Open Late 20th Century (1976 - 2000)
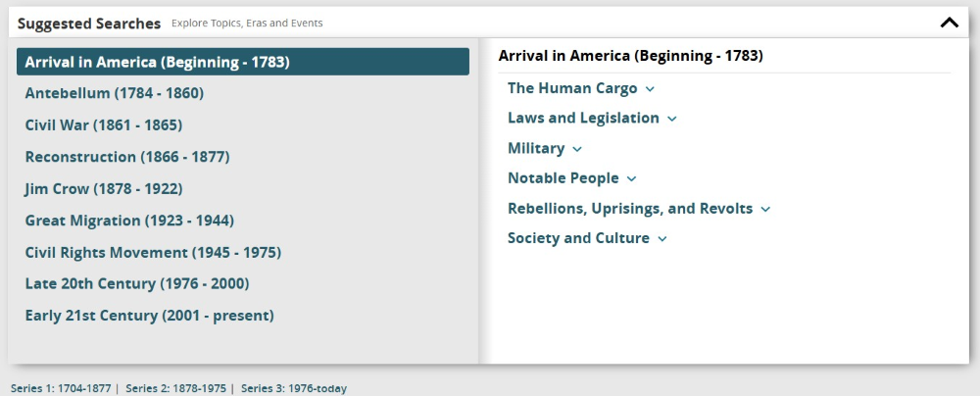This screenshot has width=980, height=396. [x=137, y=283]
